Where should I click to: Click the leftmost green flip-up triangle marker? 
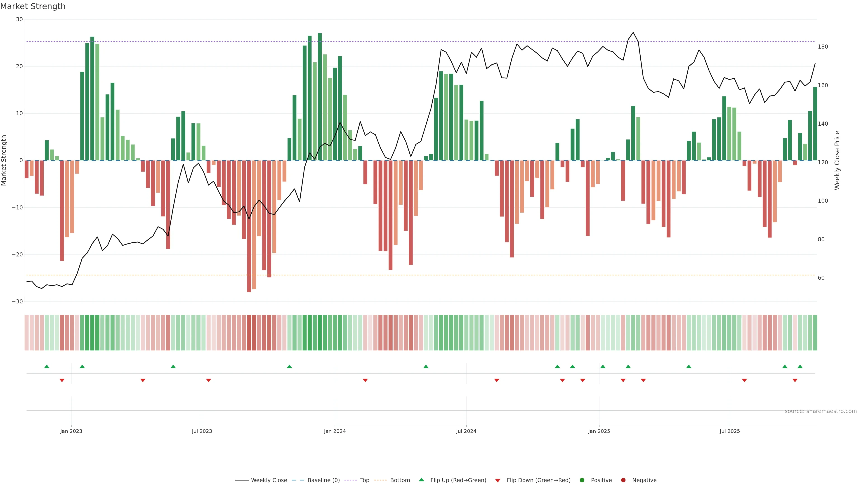pyautogui.click(x=47, y=366)
